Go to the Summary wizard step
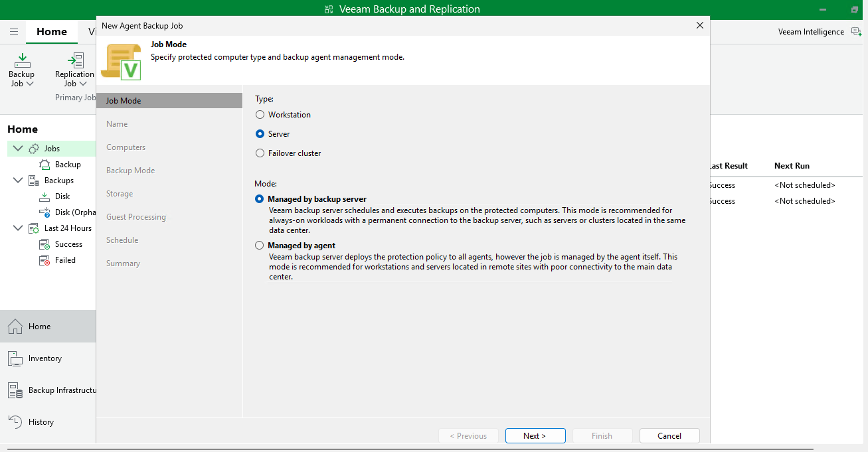Screen dimensions: 868x452 (x=123, y=264)
